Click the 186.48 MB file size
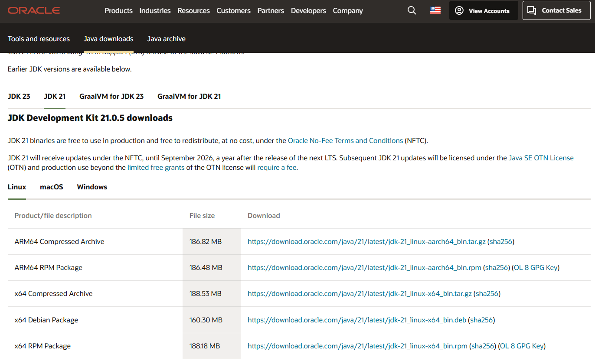Screen dimensions: 595x364 pyautogui.click(x=206, y=267)
